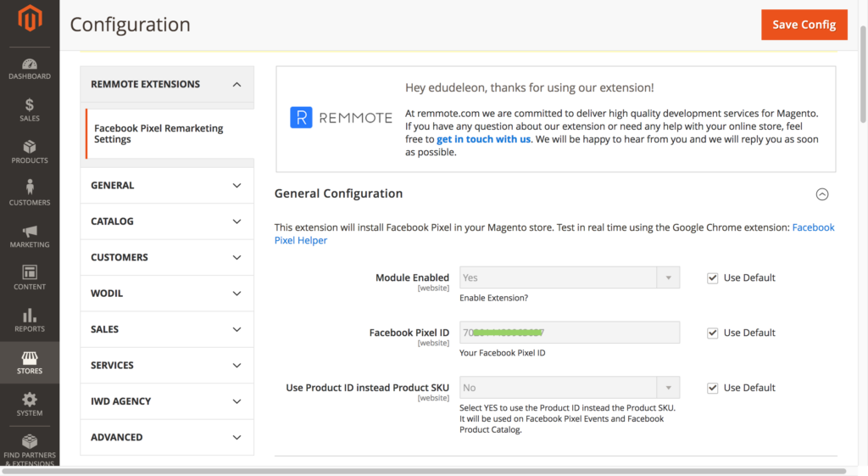Uncheck Use Default for Facebook Pixel ID

(x=712, y=333)
